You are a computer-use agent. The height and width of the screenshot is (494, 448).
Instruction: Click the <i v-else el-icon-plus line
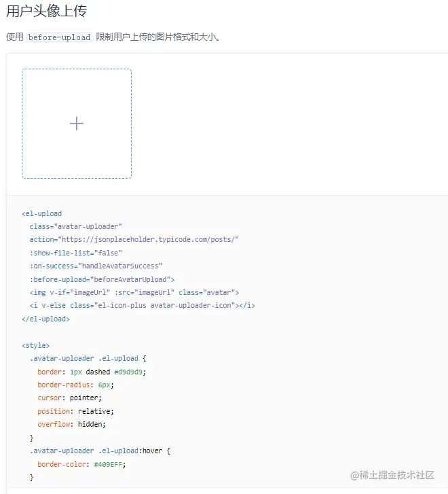[143, 305]
